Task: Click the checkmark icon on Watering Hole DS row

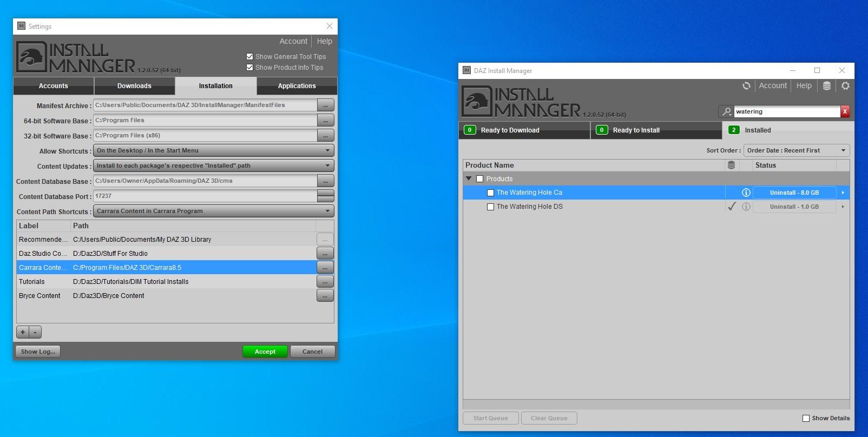Action: (x=732, y=206)
